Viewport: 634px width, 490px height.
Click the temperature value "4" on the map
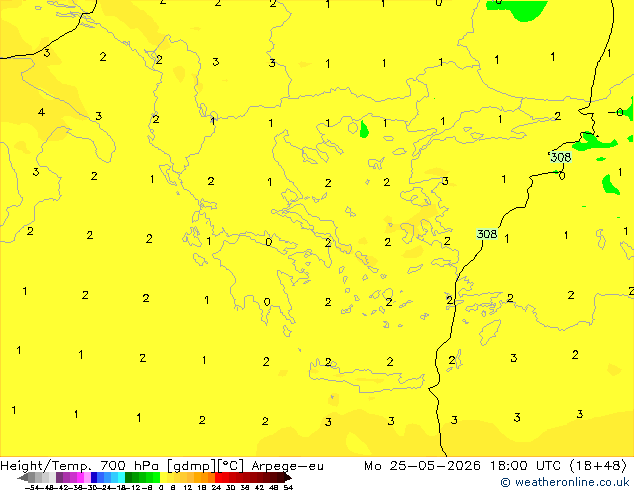click(x=41, y=112)
